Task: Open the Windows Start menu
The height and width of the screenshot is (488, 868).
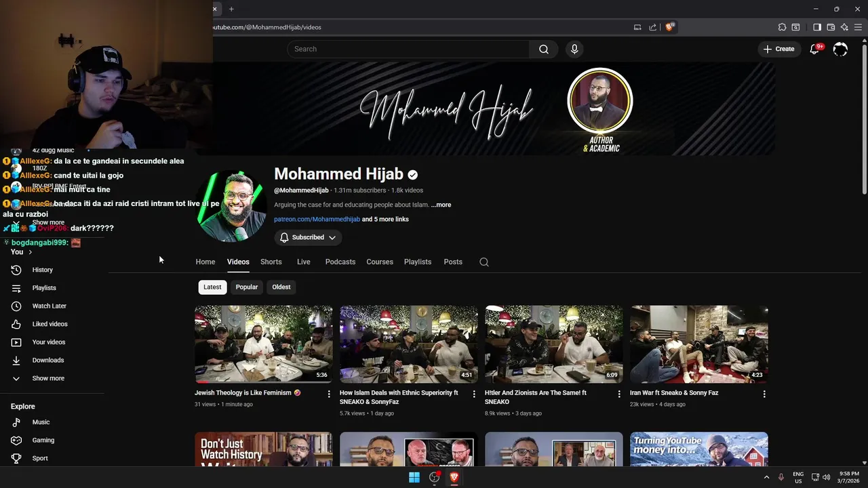Action: (x=414, y=477)
